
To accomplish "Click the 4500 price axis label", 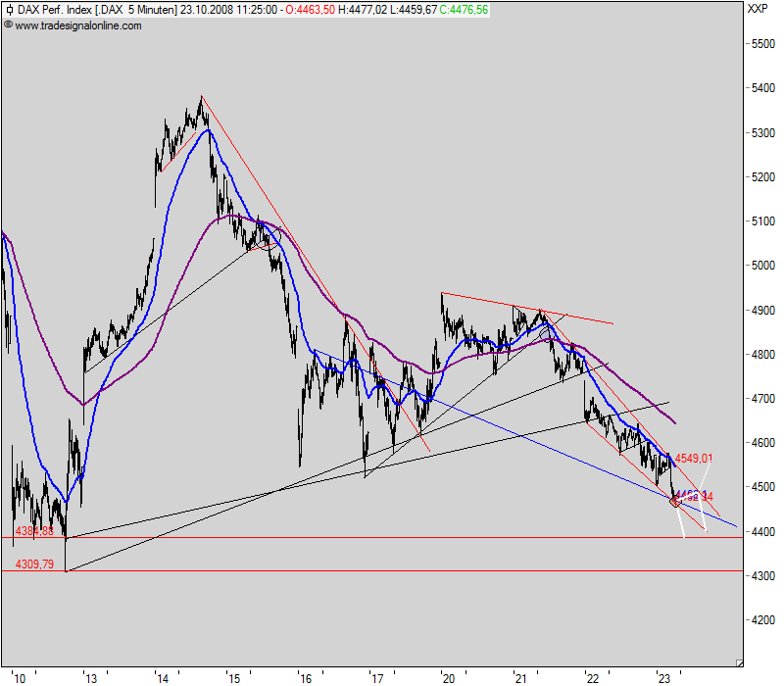I will tap(763, 487).
